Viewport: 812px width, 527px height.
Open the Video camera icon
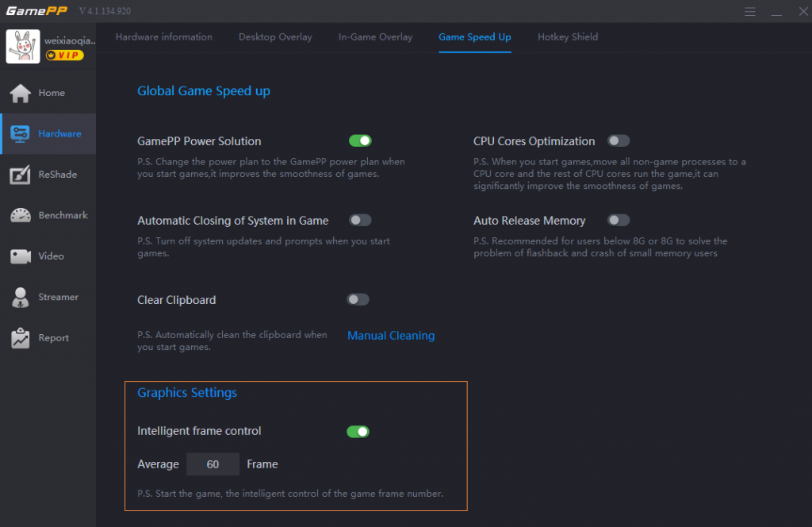20,256
